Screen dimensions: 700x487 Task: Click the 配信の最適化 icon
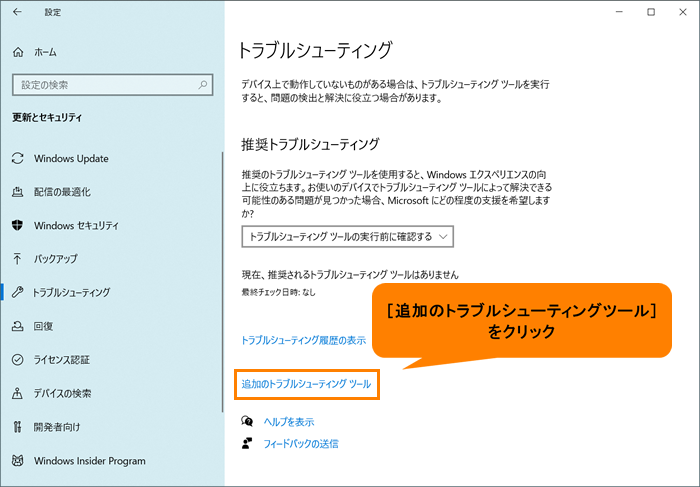[17, 192]
